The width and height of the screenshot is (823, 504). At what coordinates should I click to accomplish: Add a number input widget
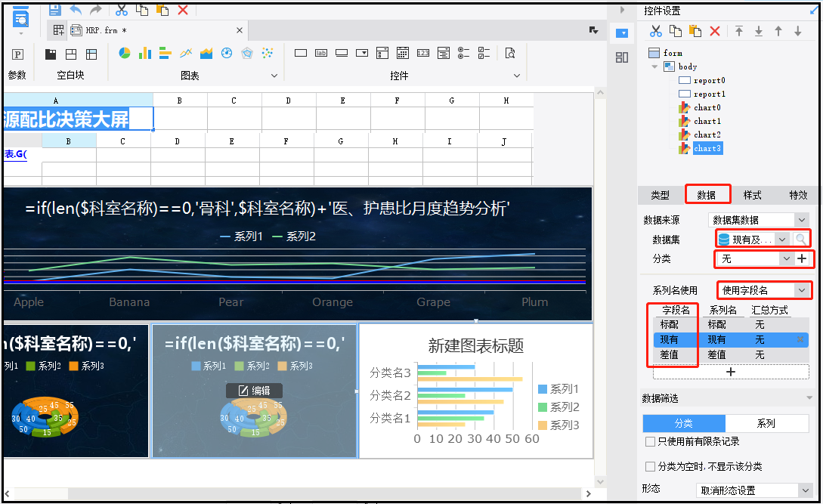[x=423, y=53]
